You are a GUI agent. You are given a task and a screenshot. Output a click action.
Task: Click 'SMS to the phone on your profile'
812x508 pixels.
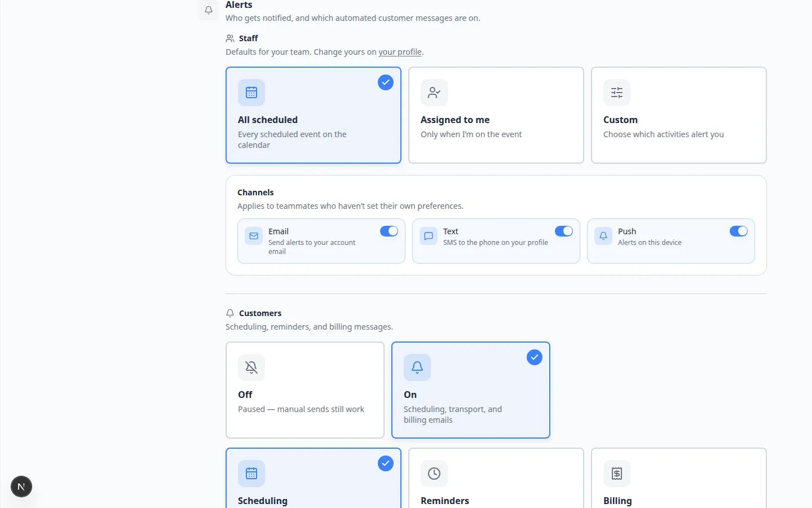[x=496, y=243]
